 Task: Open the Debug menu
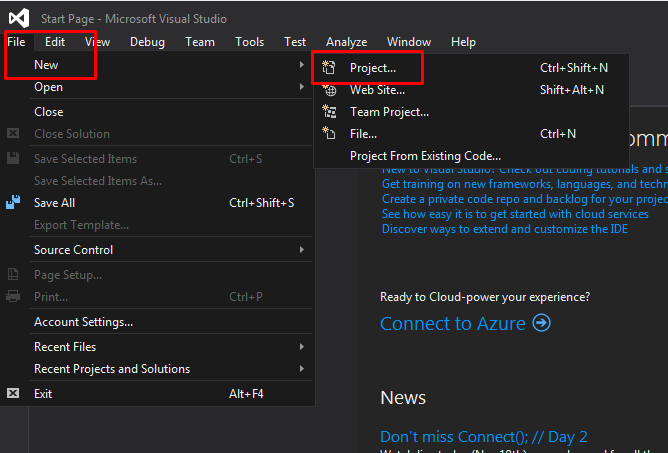tap(147, 42)
